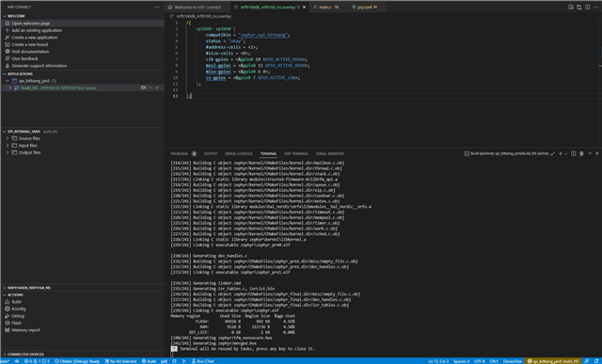Click the first icon in the editor title actions
The width and height of the screenshot is (602, 364).
571,7
